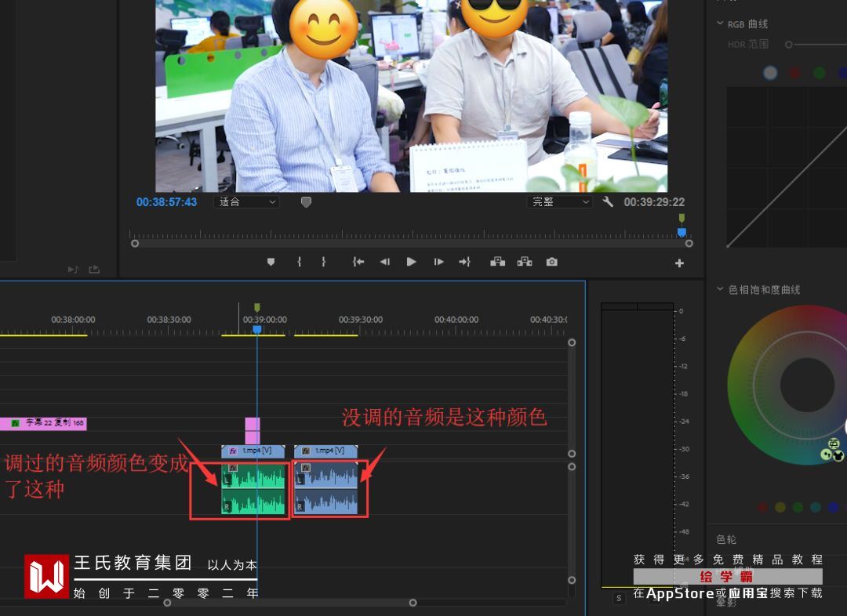The height and width of the screenshot is (616, 847).
Task: Click the timeline horizontal zoom bar left handle
Action: (x=168, y=603)
